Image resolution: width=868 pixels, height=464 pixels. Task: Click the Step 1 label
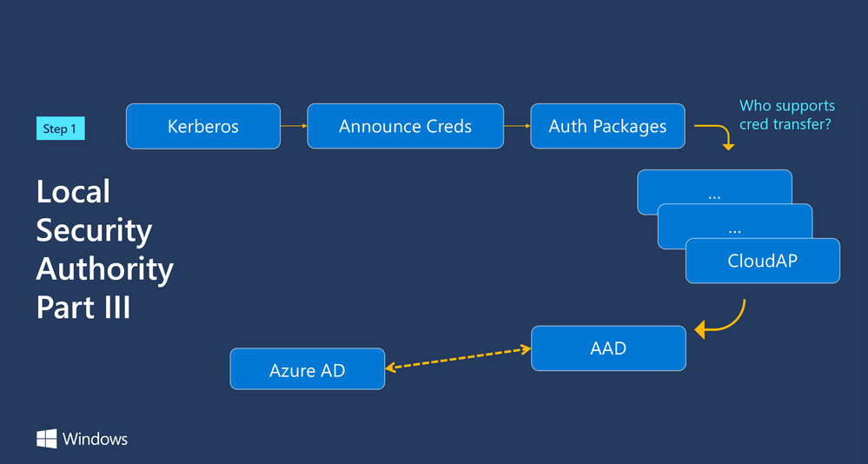click(60, 129)
